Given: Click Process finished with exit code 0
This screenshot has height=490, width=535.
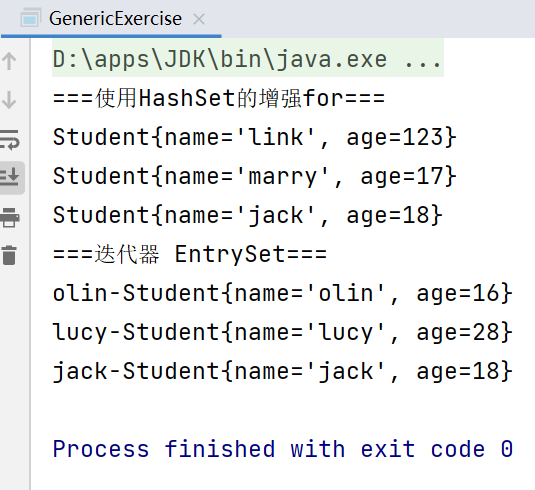Looking at the screenshot, I should pos(283,449).
